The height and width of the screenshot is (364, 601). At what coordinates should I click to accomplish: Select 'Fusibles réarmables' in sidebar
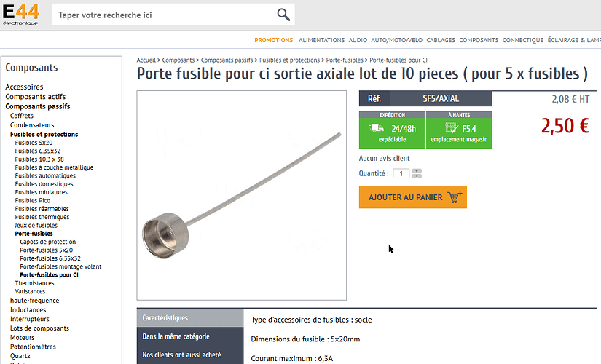(x=42, y=209)
